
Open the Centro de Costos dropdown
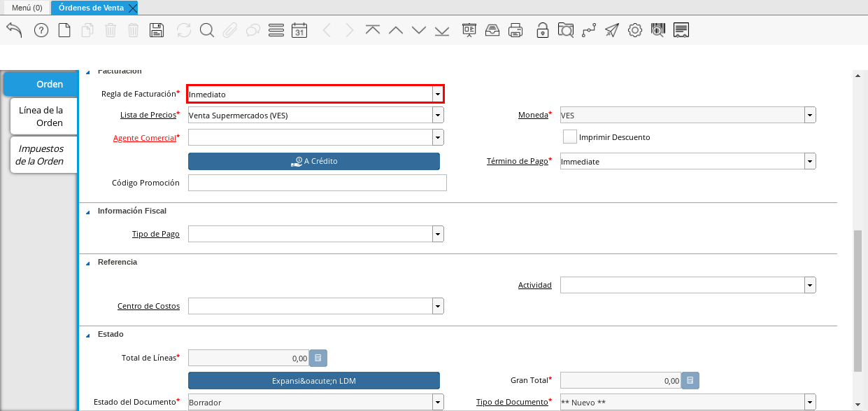pyautogui.click(x=438, y=306)
